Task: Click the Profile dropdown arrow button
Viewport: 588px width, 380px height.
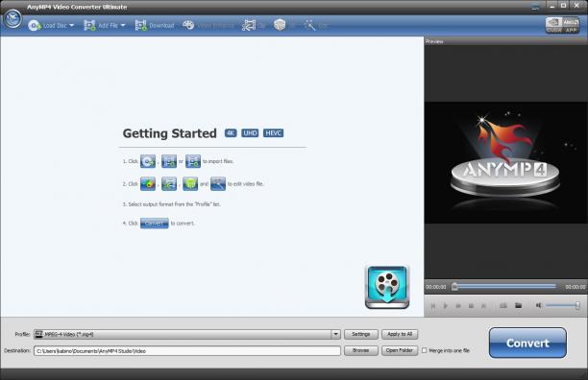Action: point(335,334)
